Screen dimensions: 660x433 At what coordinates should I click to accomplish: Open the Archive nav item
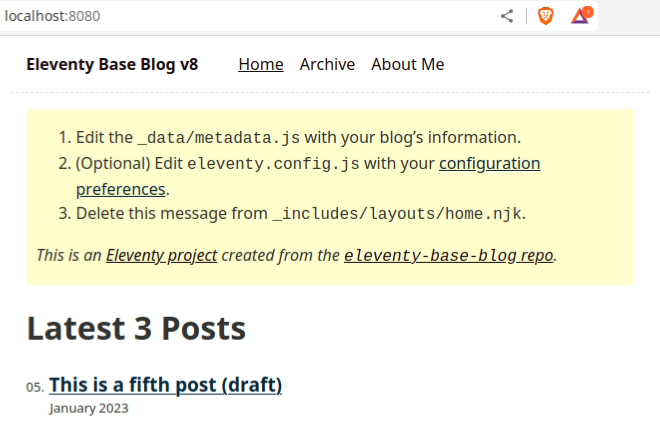click(x=327, y=64)
